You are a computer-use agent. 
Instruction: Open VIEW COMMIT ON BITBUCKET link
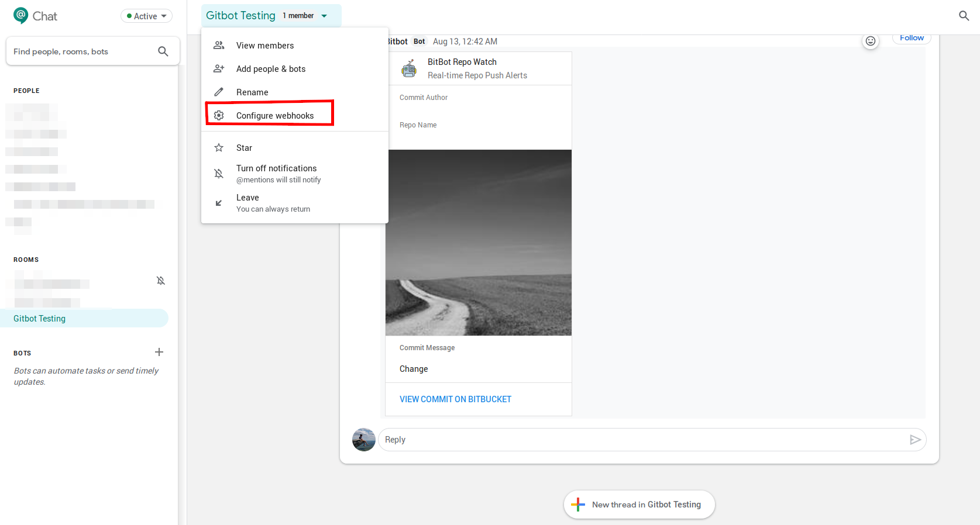[455, 399]
